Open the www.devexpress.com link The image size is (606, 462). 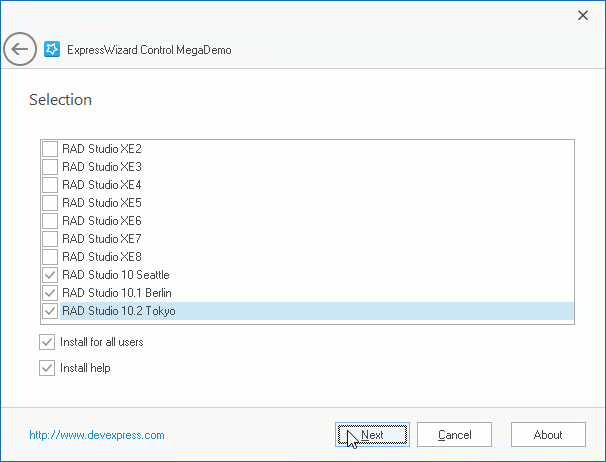[97, 435]
